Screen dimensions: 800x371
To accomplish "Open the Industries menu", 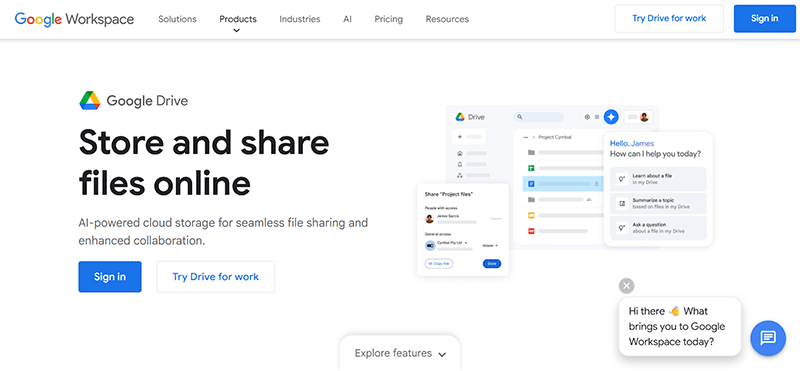I will tap(299, 19).
